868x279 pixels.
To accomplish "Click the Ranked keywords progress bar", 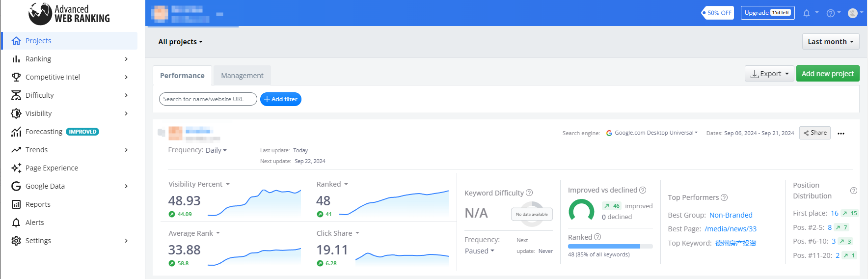I will point(610,246).
